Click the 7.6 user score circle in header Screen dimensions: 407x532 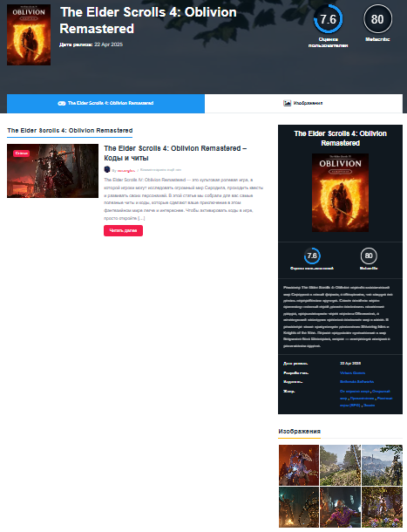pyautogui.click(x=328, y=19)
